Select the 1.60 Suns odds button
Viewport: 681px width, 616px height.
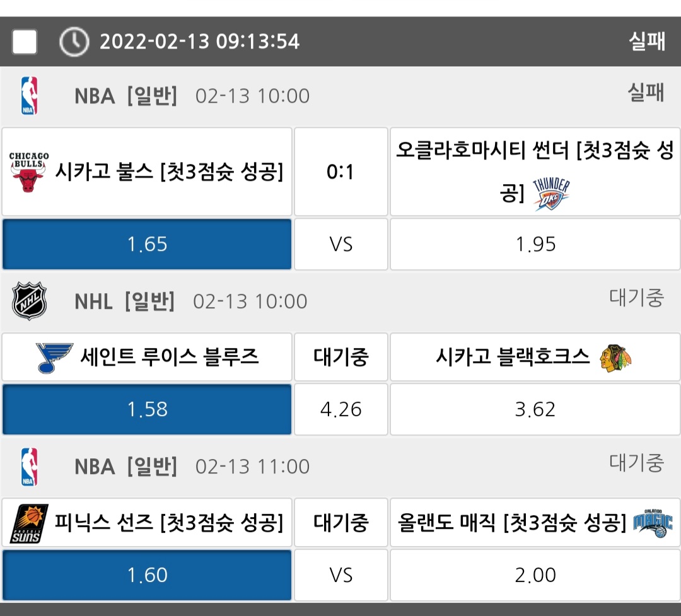pyautogui.click(x=147, y=575)
